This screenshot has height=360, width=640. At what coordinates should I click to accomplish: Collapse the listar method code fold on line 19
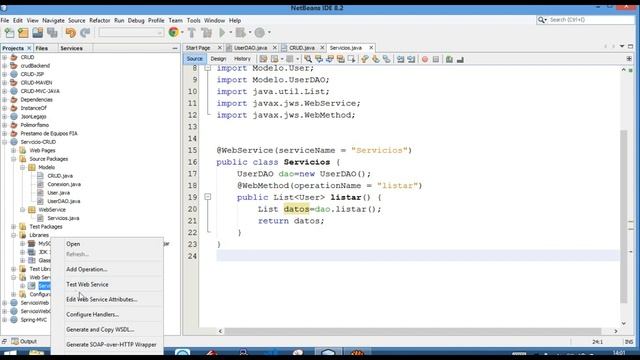coord(207,197)
